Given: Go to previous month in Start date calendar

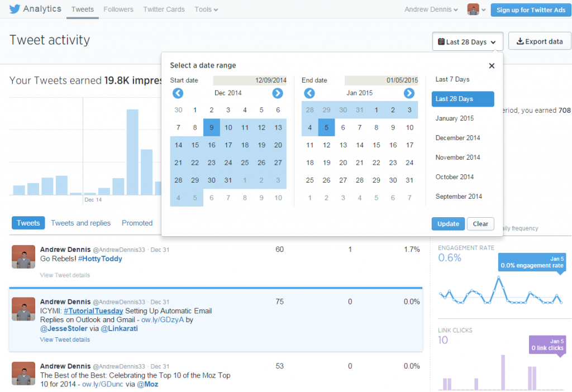Looking at the screenshot, I should pyautogui.click(x=178, y=93).
